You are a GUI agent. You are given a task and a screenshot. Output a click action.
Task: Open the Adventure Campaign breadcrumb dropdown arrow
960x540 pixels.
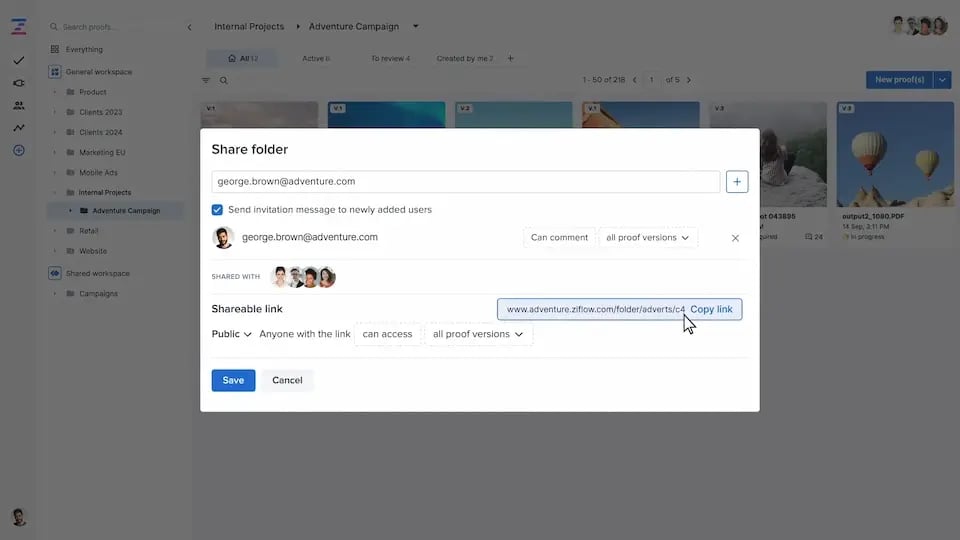[x=416, y=26]
